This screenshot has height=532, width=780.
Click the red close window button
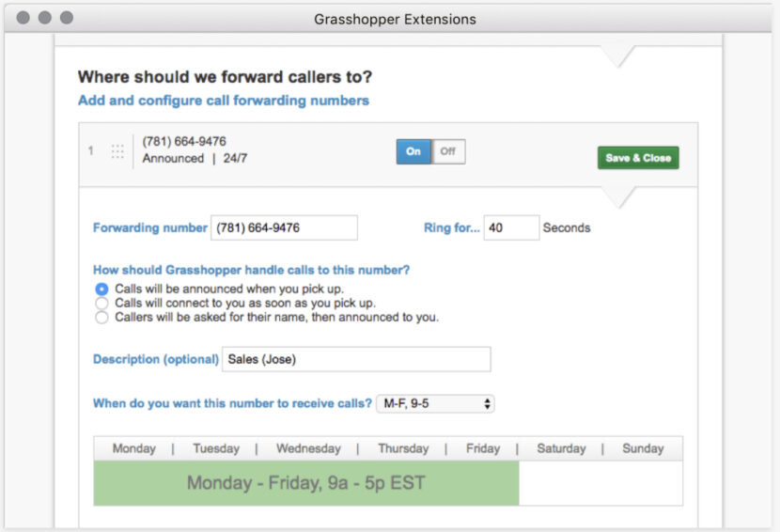[23, 18]
